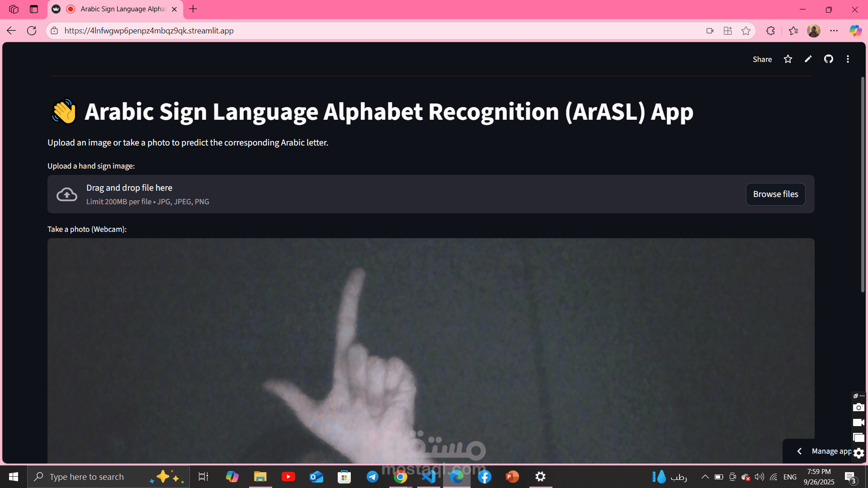This screenshot has width=868, height=488.
Task: Open the Edge Copilot sidebar icon
Action: [855, 31]
